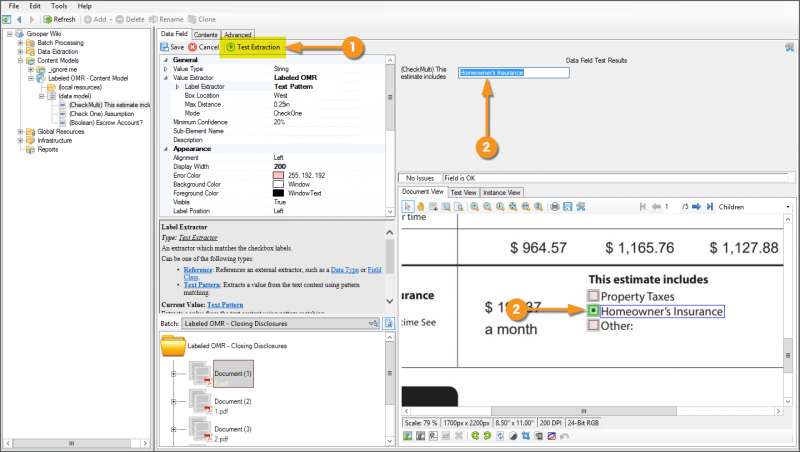Open the Tools menu
This screenshot has width=800, height=452.
pos(59,6)
